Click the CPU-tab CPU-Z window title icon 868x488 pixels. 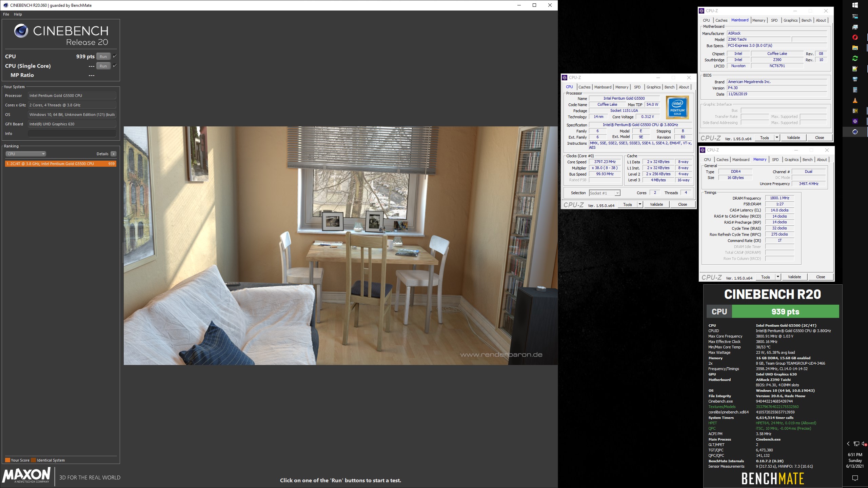(x=565, y=78)
